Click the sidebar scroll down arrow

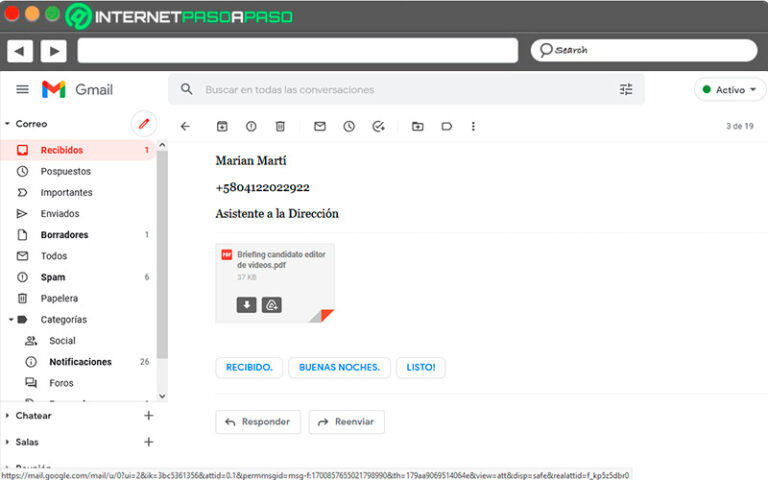tap(162, 396)
